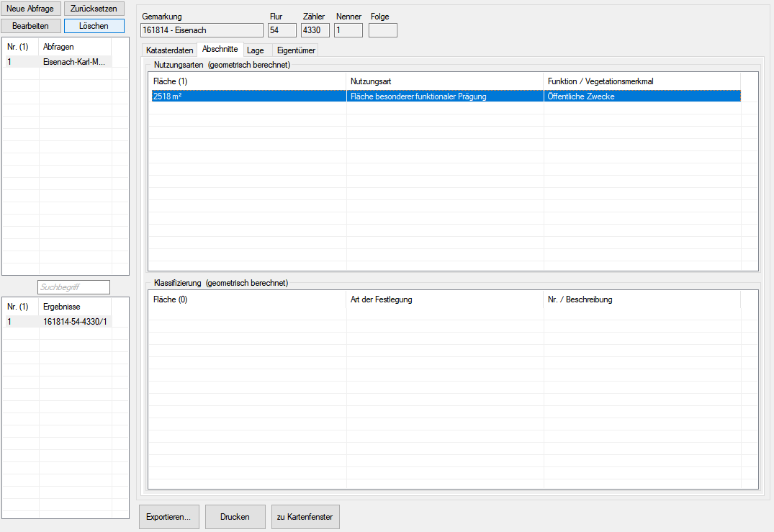This screenshot has width=774, height=532.
Task: Focus the Suchbegriff search field
Action: 73,287
